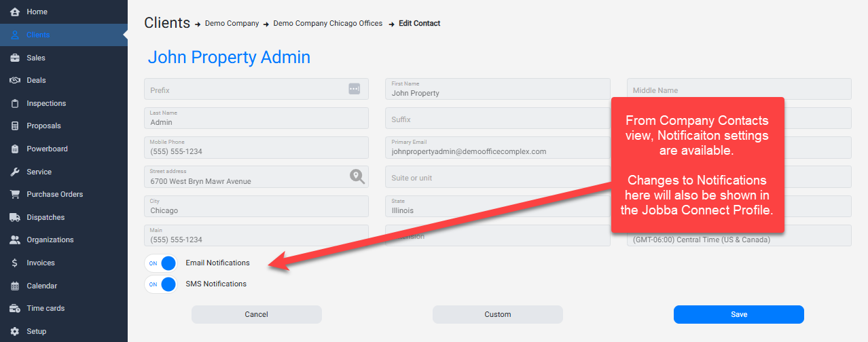
Task: Open the State field showing Illinois
Action: (x=497, y=206)
